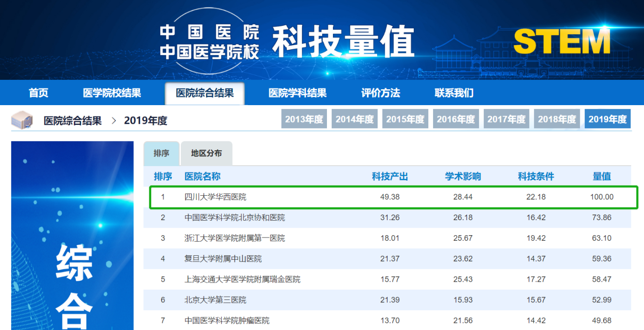Click the 综合 side banner image

click(x=72, y=236)
